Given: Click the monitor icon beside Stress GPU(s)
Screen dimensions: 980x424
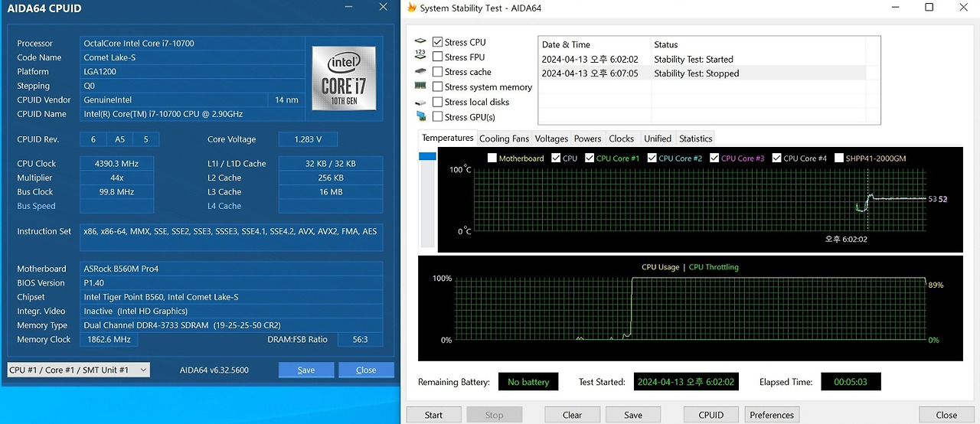Looking at the screenshot, I should pos(420,116).
